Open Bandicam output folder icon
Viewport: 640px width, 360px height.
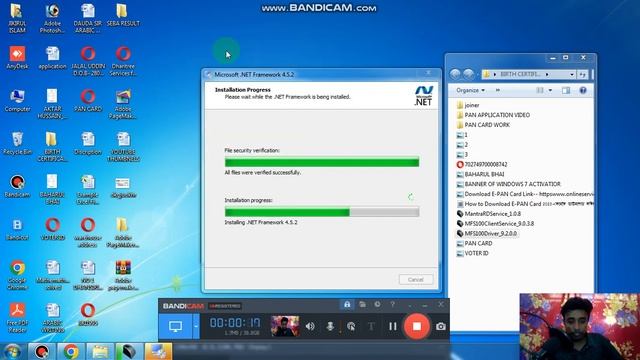362,304
